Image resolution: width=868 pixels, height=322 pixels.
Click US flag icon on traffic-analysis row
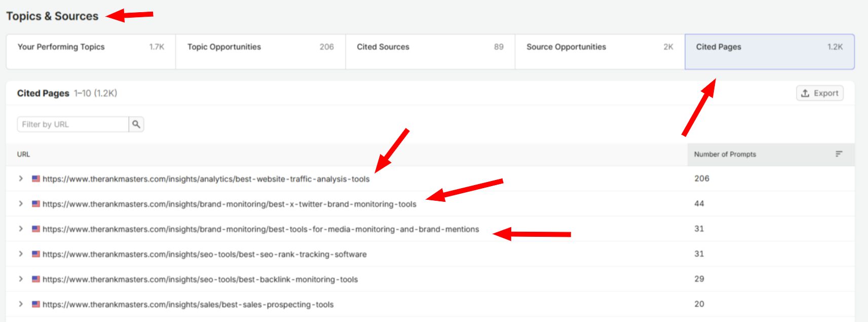click(x=36, y=178)
